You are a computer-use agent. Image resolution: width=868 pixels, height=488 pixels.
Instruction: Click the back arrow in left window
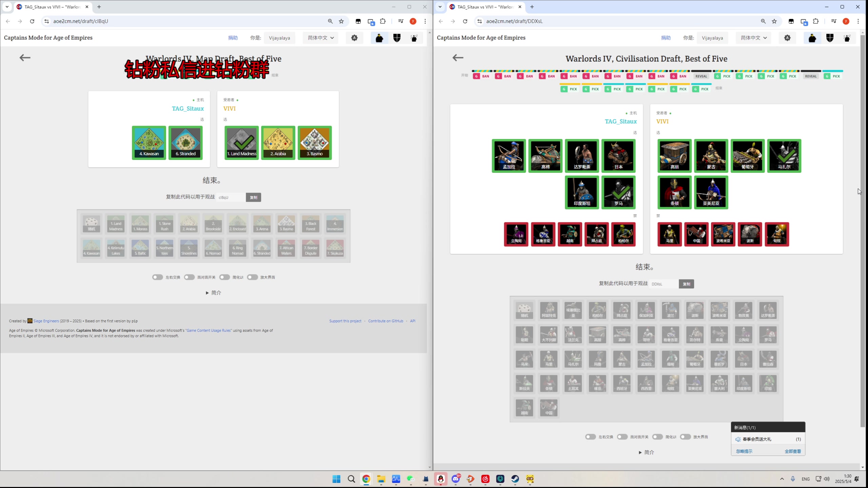coord(25,58)
